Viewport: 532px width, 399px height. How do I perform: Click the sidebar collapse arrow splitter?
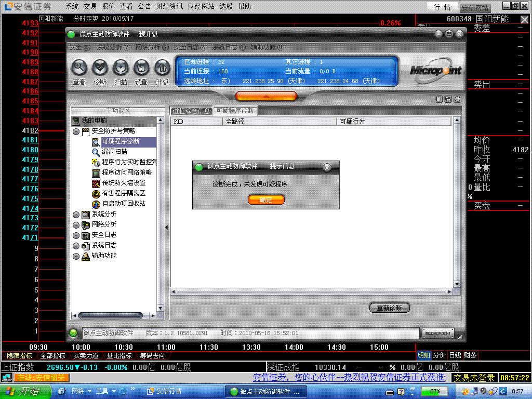167,228
